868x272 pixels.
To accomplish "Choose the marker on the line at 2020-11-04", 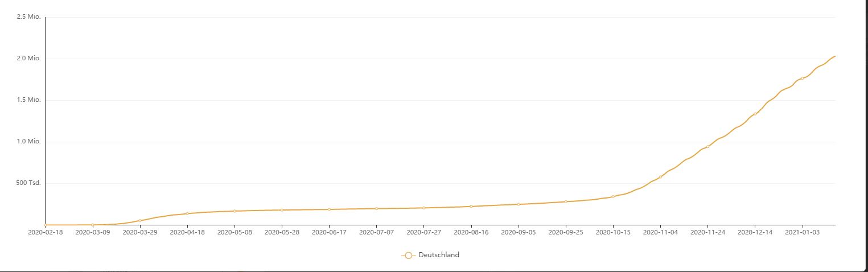I will [x=660, y=177].
